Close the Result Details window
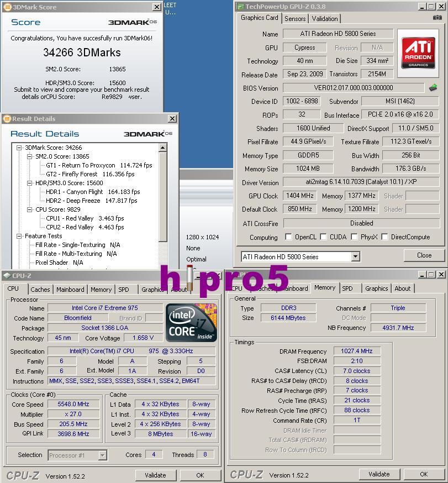448x483 pixels. point(172,119)
